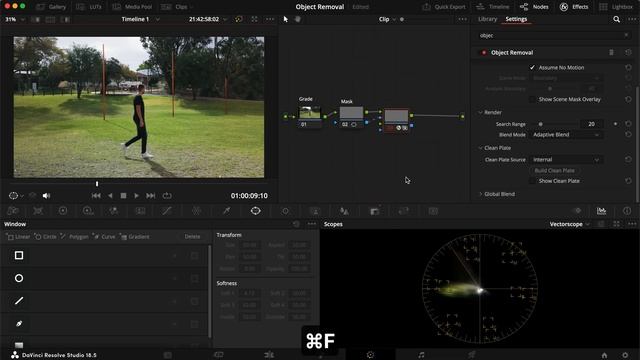Open the Timeline 1 name dropdown

tap(140, 19)
